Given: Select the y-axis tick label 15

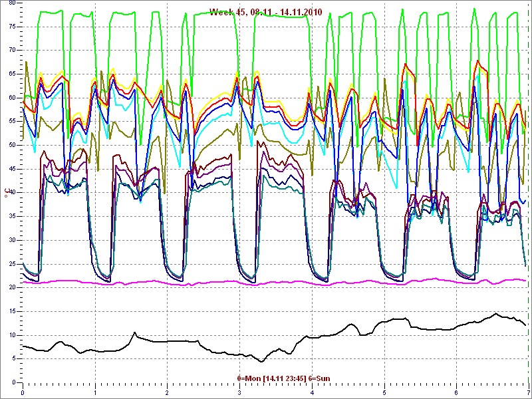Looking at the screenshot, I should coord(12,311).
